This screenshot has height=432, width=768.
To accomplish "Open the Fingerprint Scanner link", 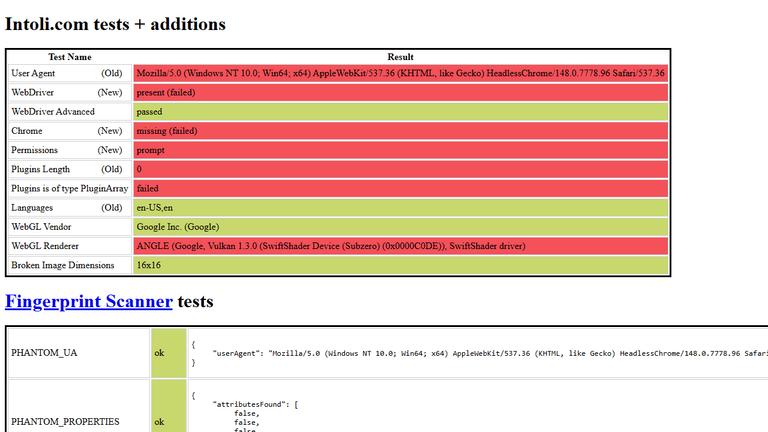I will [89, 301].
